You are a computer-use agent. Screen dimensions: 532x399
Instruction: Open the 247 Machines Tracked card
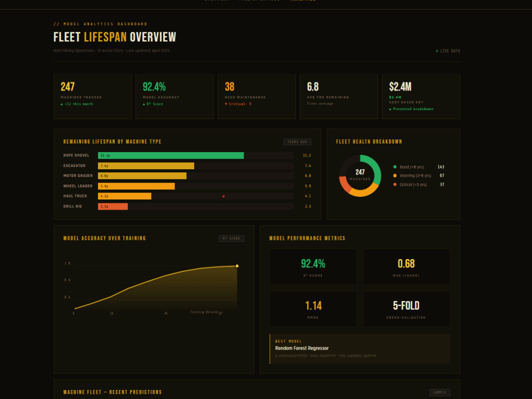coord(92,96)
